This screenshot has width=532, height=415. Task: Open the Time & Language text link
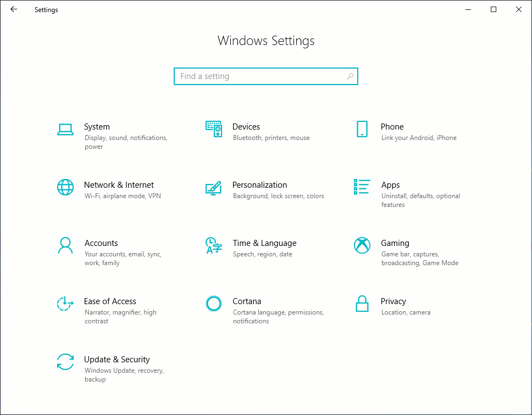264,243
